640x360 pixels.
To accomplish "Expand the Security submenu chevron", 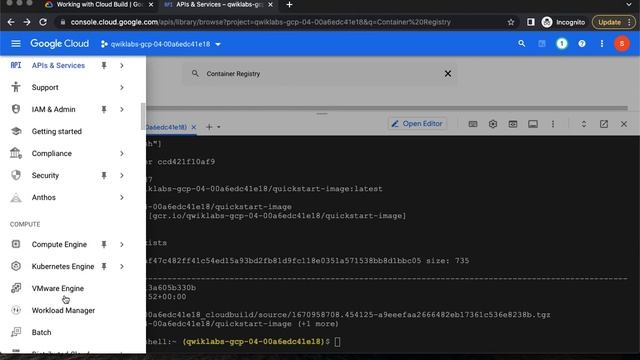I will pyautogui.click(x=122, y=176).
